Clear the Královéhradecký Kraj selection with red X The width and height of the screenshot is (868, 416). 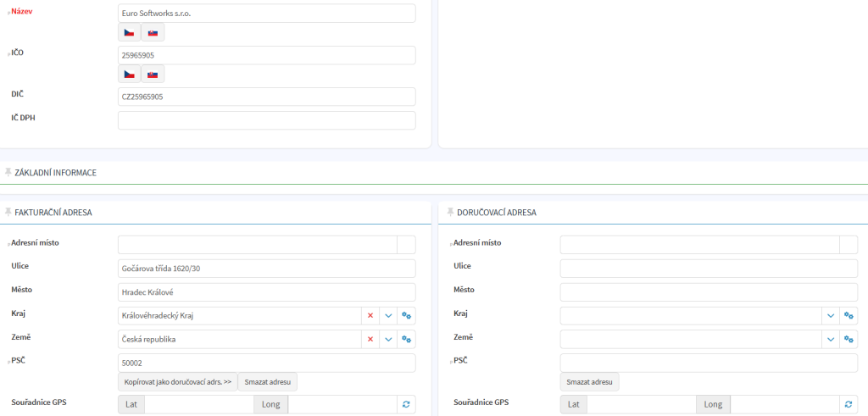370,316
